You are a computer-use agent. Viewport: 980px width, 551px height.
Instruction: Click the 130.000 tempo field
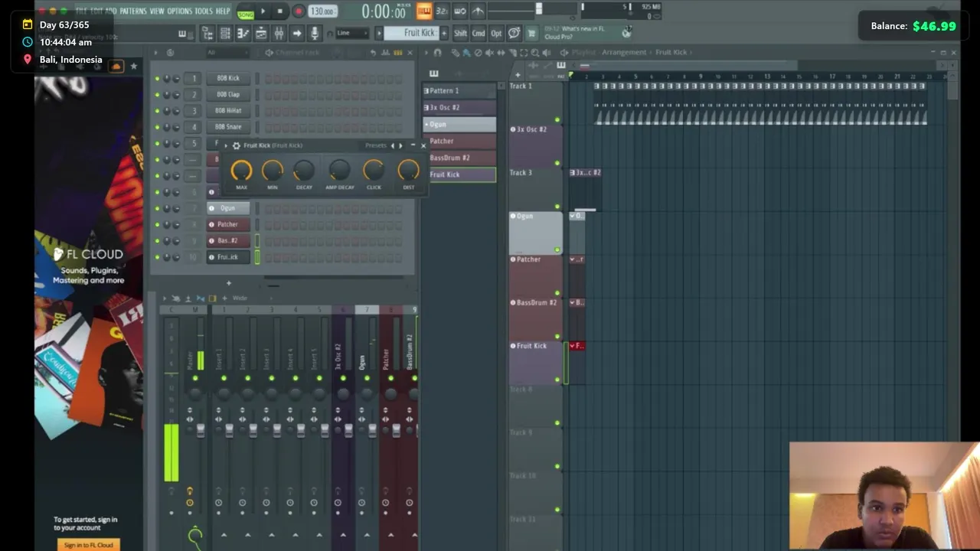[322, 11]
